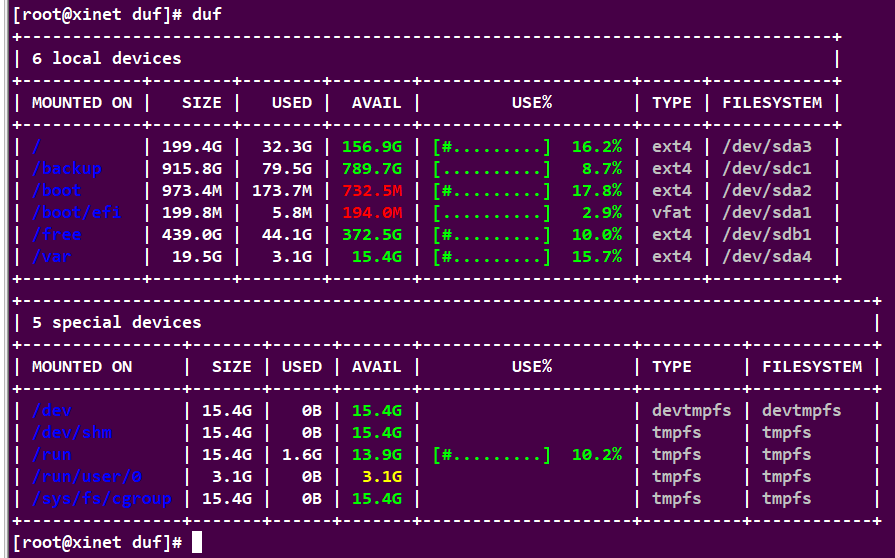This screenshot has width=895, height=558.
Task: Select the /dev/sdc1 filesystem text
Action: point(767,168)
